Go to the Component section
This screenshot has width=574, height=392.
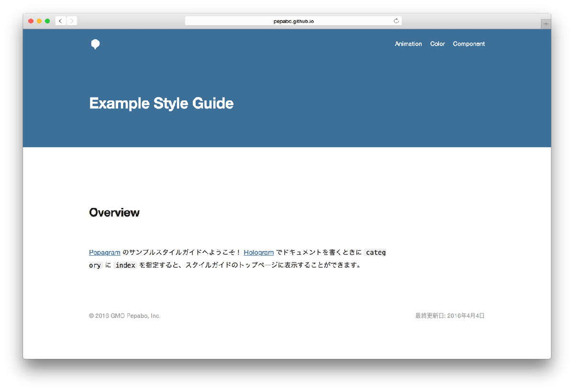pyautogui.click(x=469, y=44)
